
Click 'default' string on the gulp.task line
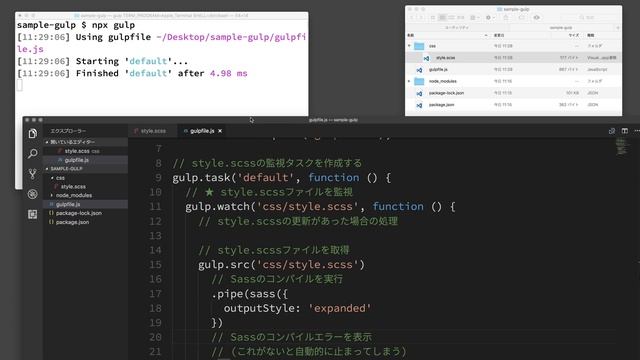265,178
